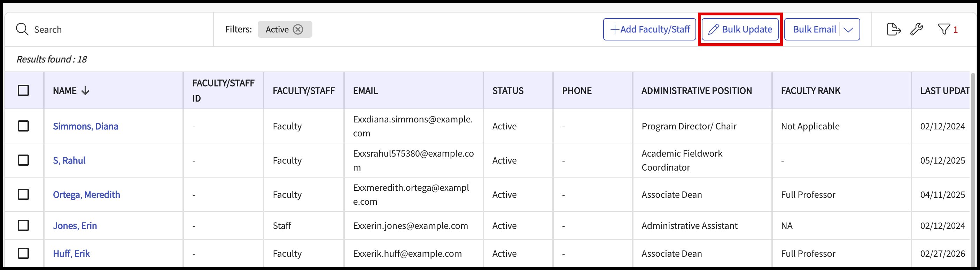Open the wrench settings icon
This screenshot has height=270, width=980.
[x=917, y=29]
